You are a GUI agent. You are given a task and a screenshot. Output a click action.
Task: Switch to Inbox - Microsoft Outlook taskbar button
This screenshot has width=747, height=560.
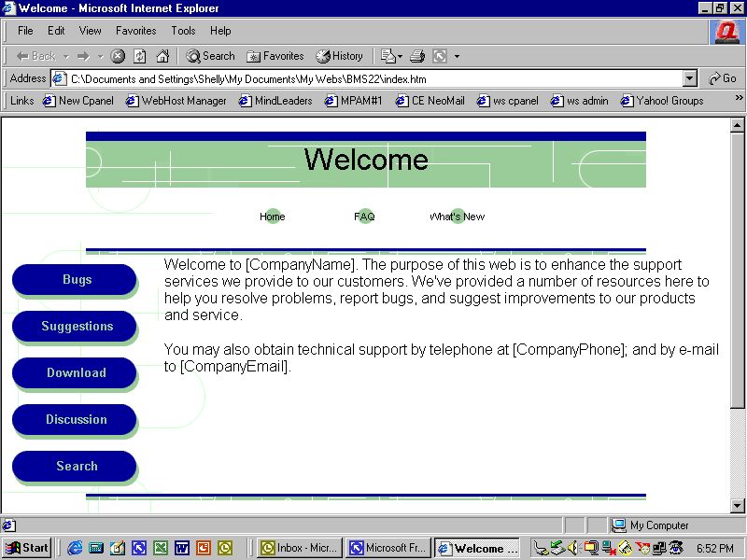300,548
